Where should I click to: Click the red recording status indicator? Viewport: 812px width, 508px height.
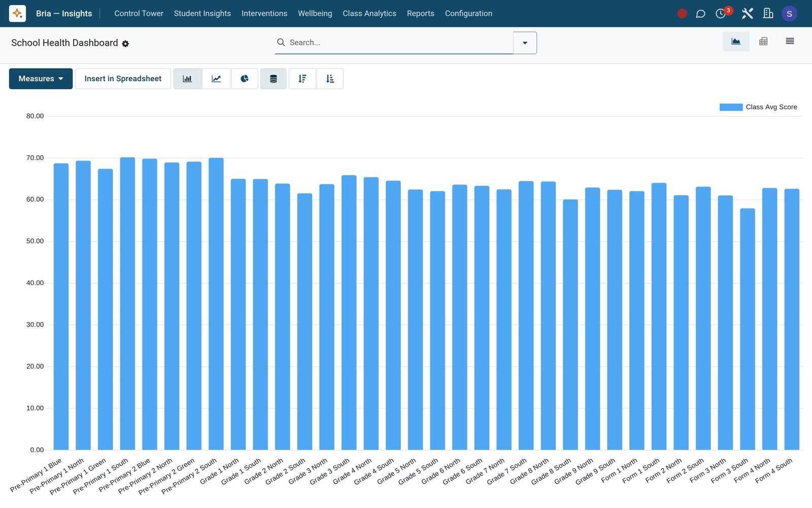coord(682,14)
